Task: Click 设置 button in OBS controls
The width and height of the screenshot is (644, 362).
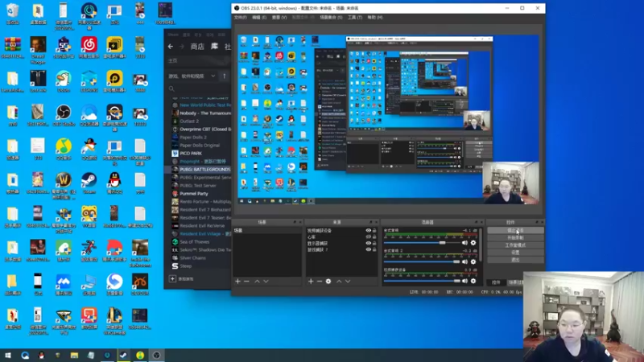Action: [515, 253]
